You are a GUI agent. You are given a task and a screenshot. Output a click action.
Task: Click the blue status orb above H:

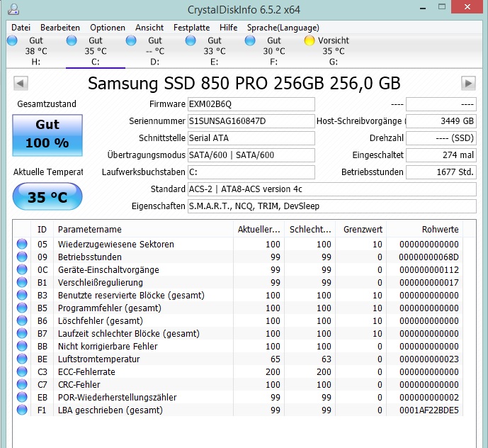[12, 40]
